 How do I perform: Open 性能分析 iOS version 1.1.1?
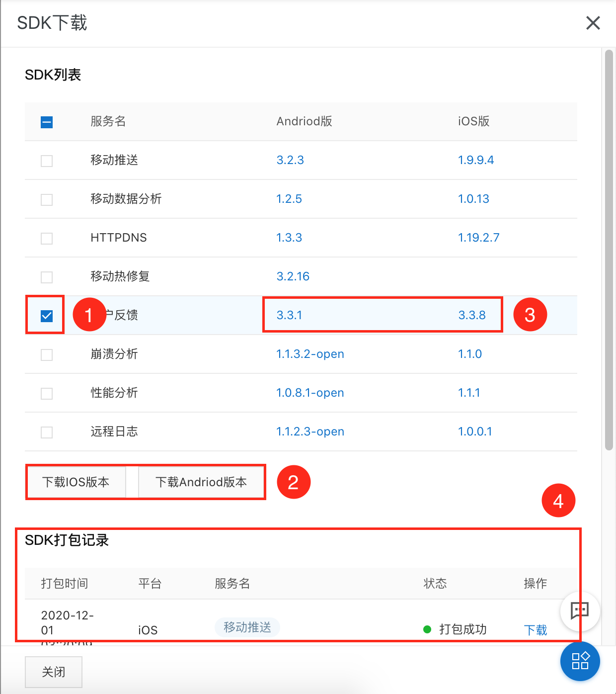pos(469,393)
